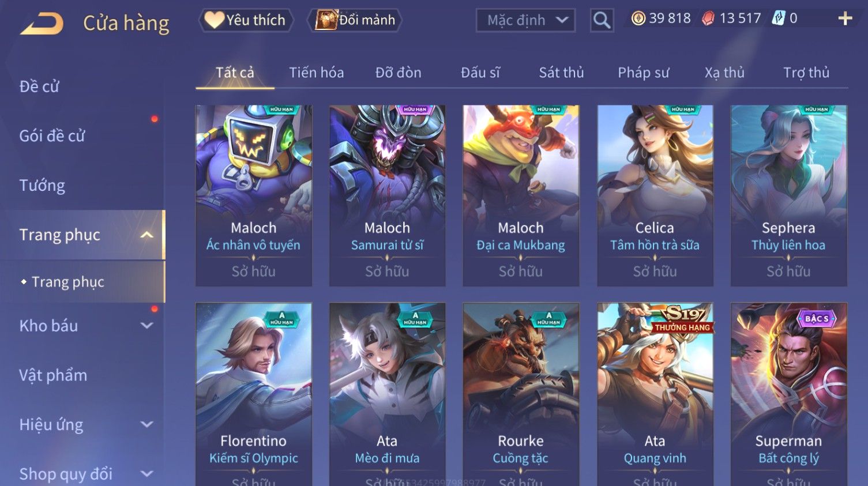Click the red ruby currency icon
This screenshot has height=486, width=868.
[708, 18]
